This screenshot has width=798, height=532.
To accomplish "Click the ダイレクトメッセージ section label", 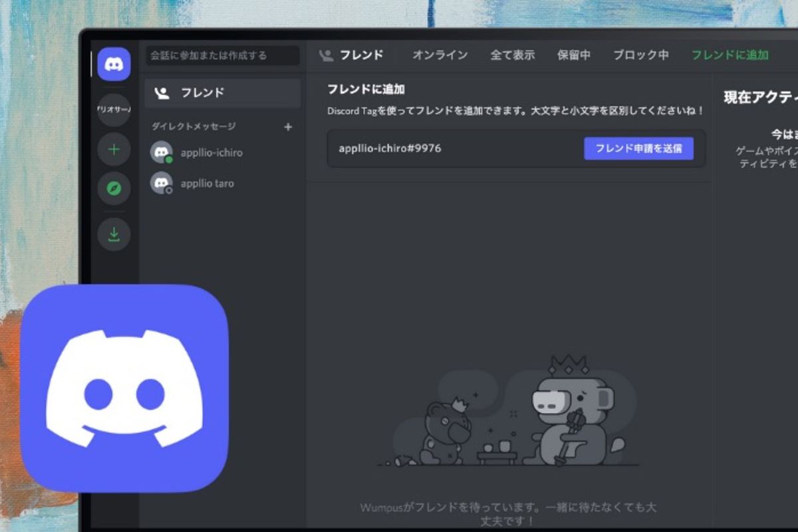I will tap(194, 126).
